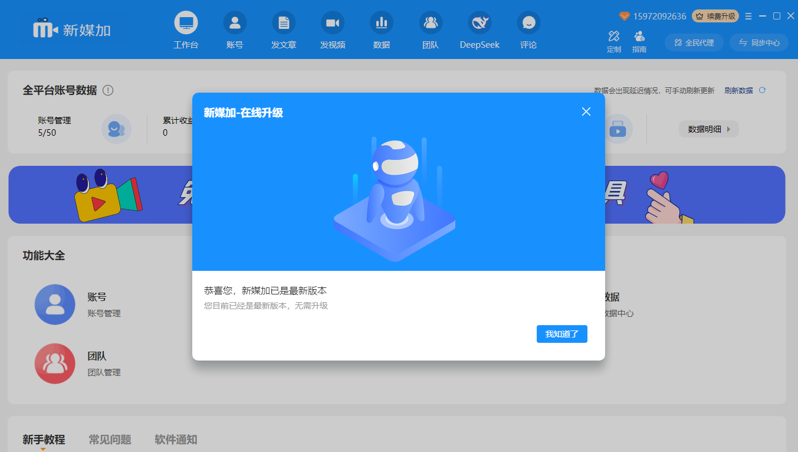
Task: Click the 刷新数据 link
Action: [x=738, y=91]
